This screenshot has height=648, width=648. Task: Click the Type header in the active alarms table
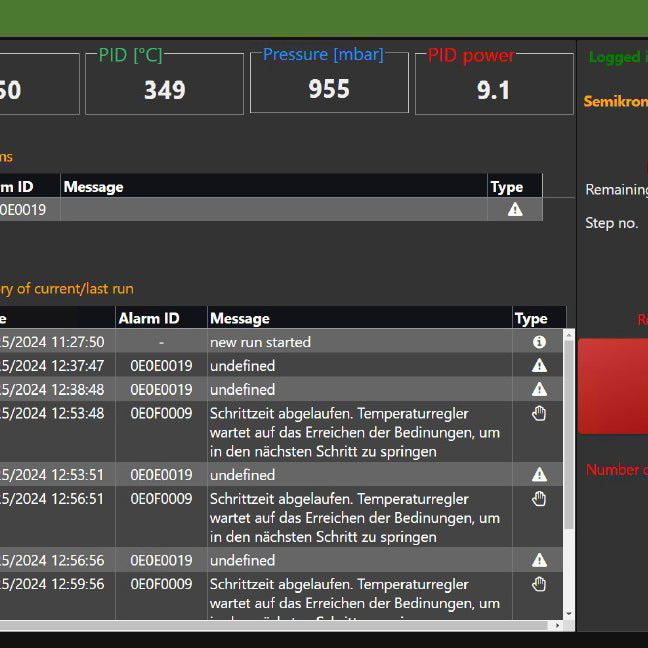pyautogui.click(x=507, y=187)
